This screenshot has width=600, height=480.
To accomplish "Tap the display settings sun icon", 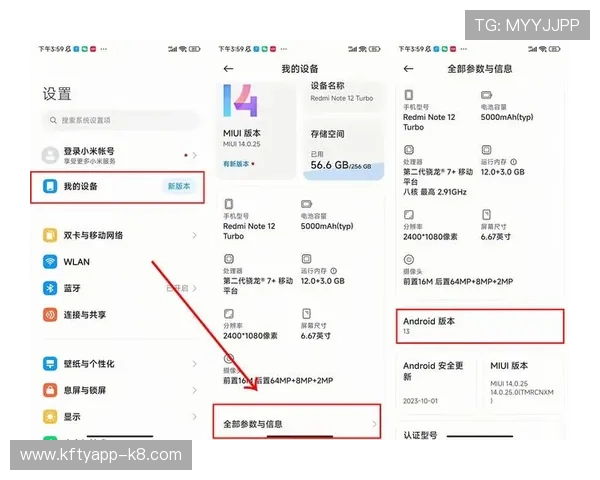I will click(x=50, y=416).
